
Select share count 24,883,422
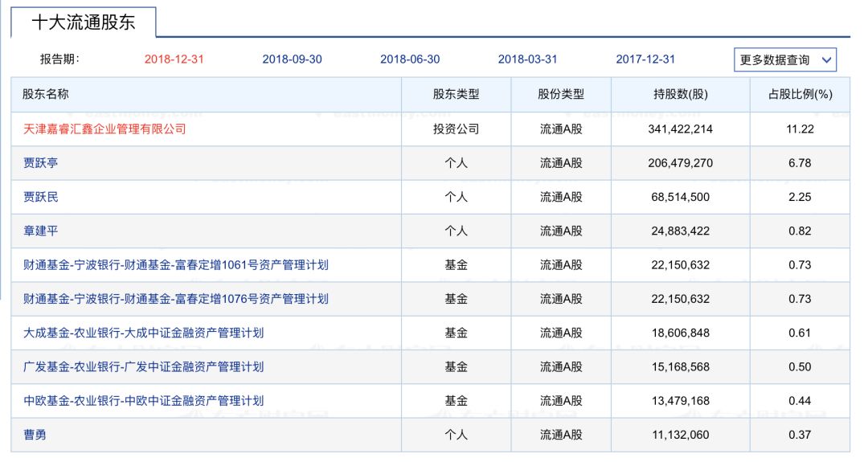coord(681,231)
